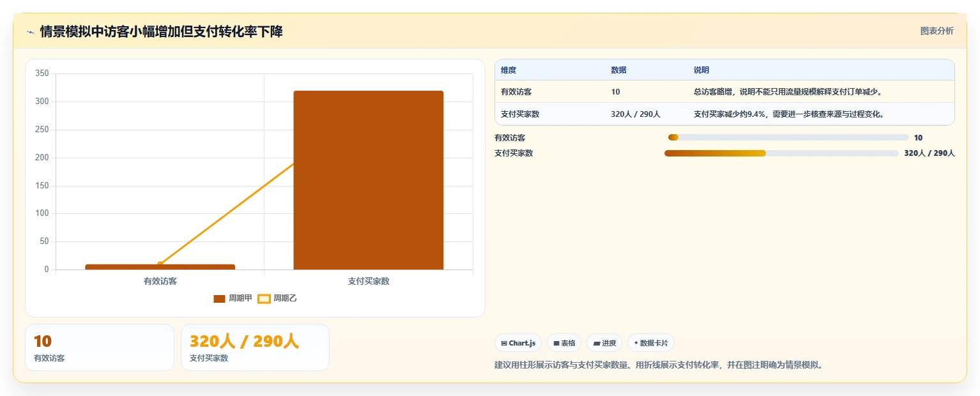The height and width of the screenshot is (396, 980).
Task: Toggle the 周期甲 legend entry
Action: tap(233, 298)
